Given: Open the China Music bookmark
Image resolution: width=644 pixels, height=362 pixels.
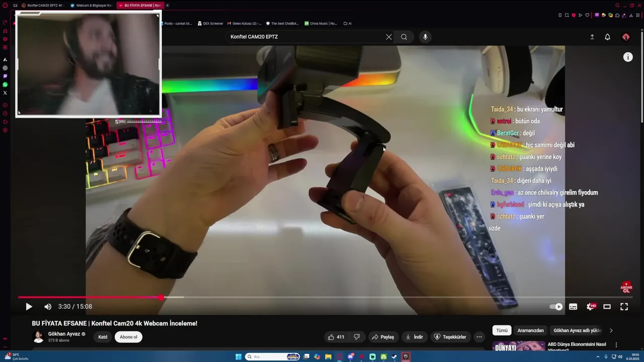Looking at the screenshot, I should 321,23.
